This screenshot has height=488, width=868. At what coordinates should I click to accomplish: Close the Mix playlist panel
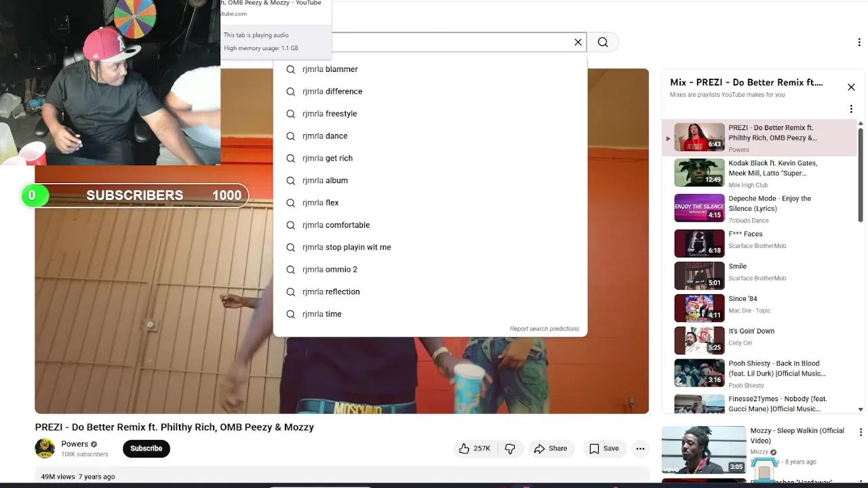(851, 87)
